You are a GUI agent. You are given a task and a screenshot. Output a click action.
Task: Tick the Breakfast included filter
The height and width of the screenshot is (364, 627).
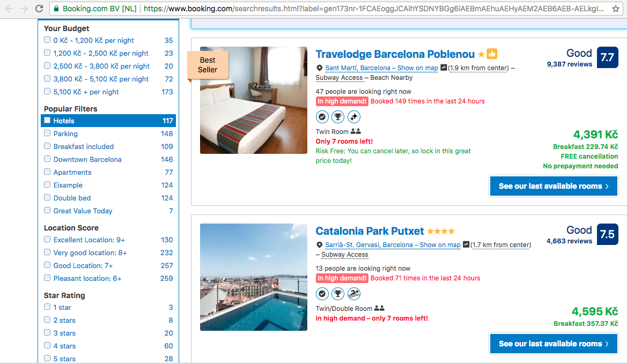point(47,146)
